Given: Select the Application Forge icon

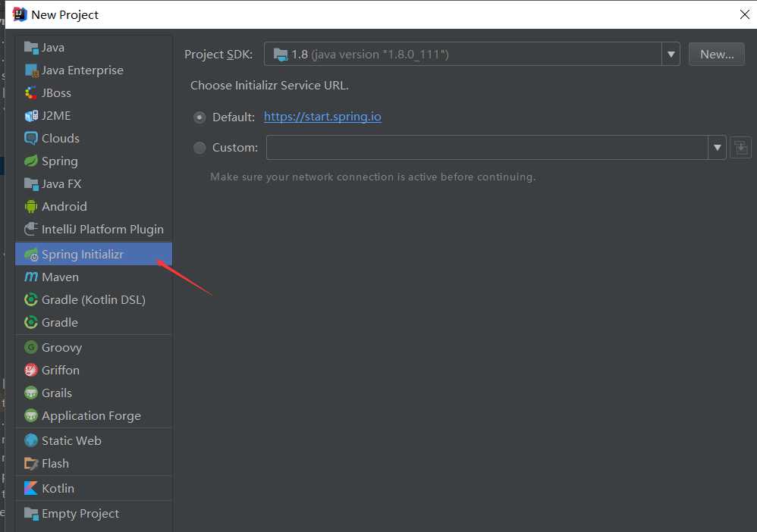Looking at the screenshot, I should 31,415.
